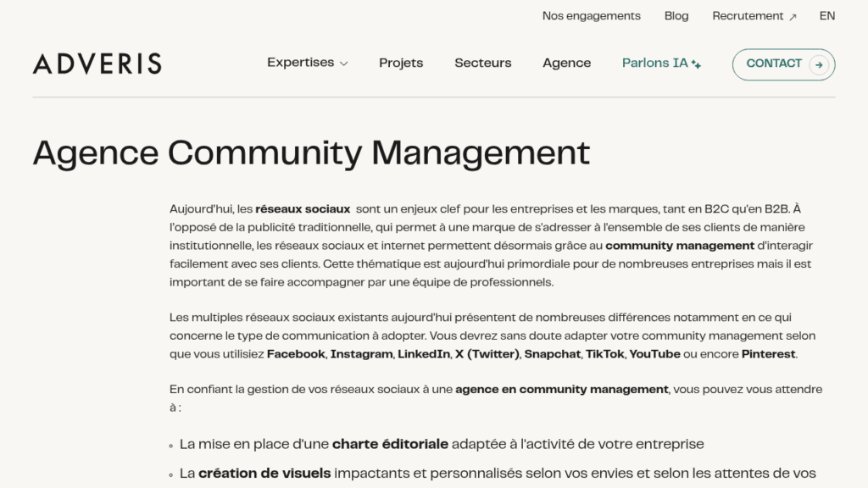
Task: Click the bold X (Twitter) text
Action: click(x=487, y=354)
